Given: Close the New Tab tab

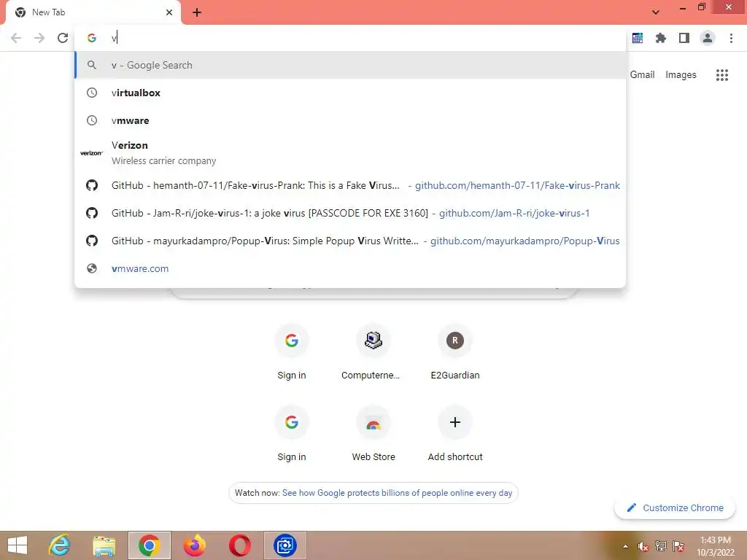Looking at the screenshot, I should [x=169, y=12].
